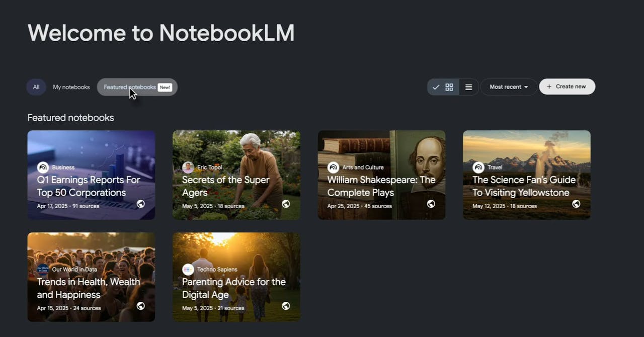Open the "Secrets of the Super Agers" title
The image size is (644, 337).
(x=226, y=186)
